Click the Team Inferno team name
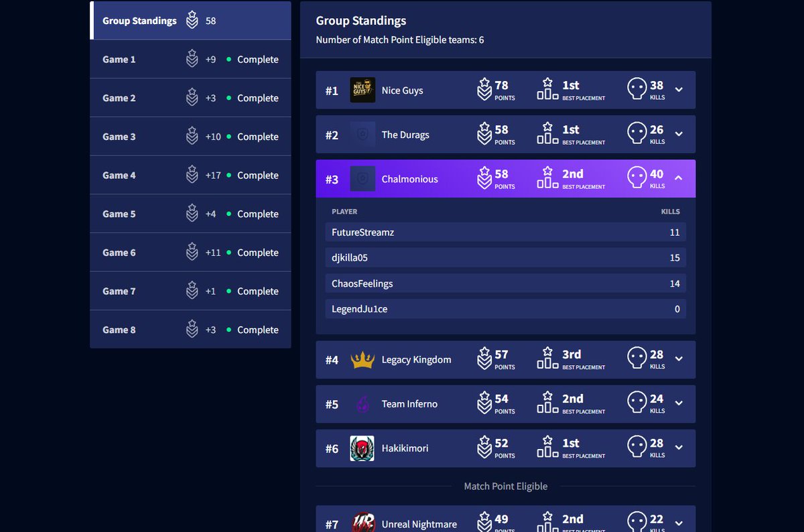 click(x=409, y=404)
